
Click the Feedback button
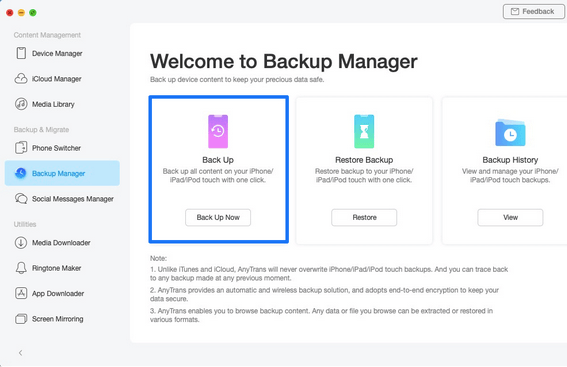533,12
